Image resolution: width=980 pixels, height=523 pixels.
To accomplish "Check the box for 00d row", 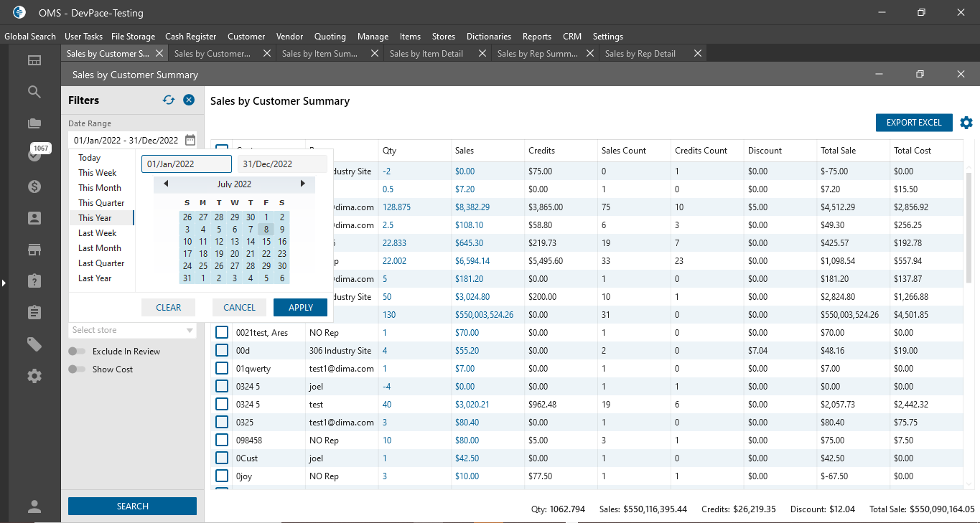I will coord(222,350).
